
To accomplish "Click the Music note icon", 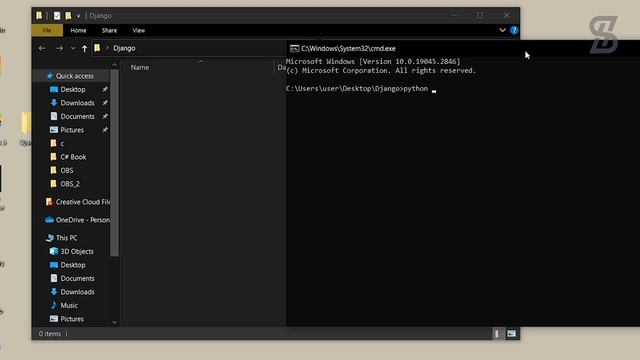I will pos(53,305).
